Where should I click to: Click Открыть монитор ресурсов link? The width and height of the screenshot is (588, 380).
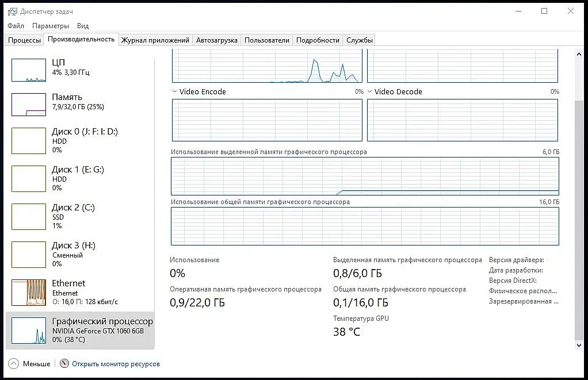[x=116, y=364]
